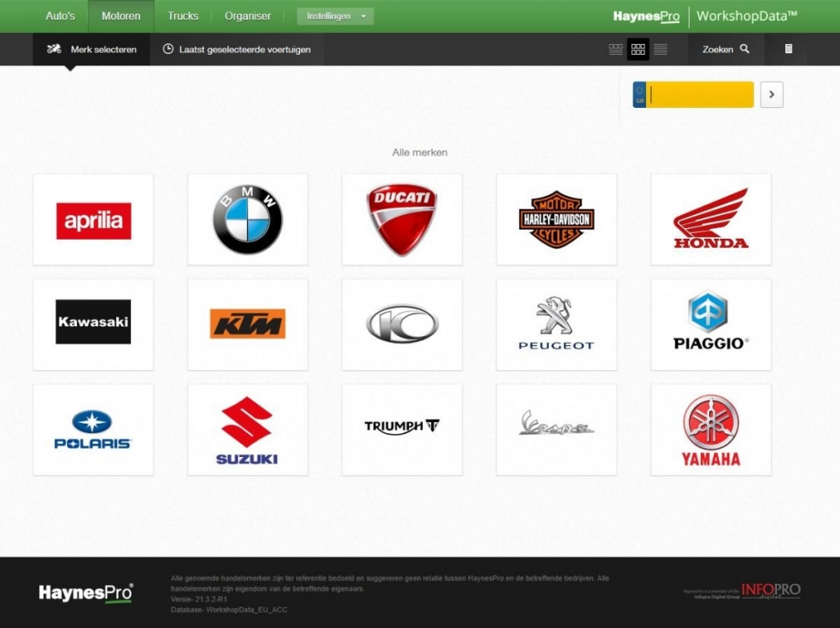The height and width of the screenshot is (628, 840).
Task: Select the medium grid view icon
Action: tap(638, 49)
